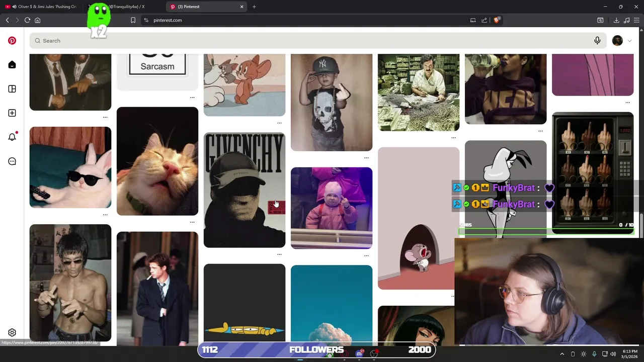Go forward with the browser forward arrow
Screen dimensions: 644x362
pyautogui.click(x=17, y=20)
